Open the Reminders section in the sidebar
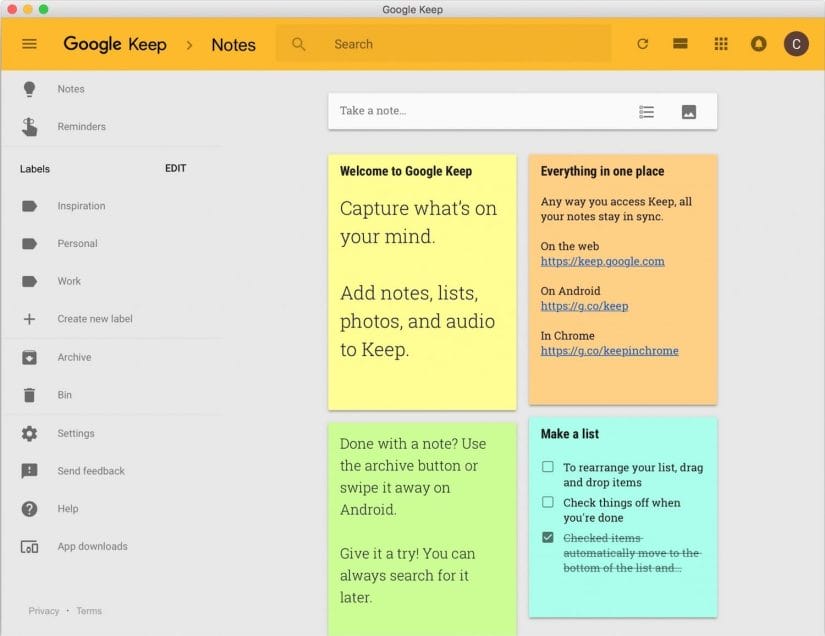The image size is (825, 636). click(x=80, y=126)
